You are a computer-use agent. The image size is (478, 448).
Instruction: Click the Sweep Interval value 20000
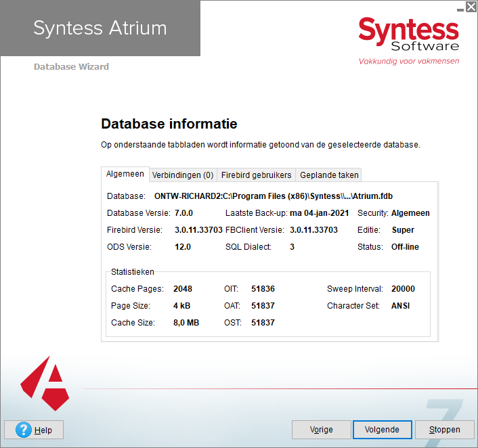(x=403, y=288)
